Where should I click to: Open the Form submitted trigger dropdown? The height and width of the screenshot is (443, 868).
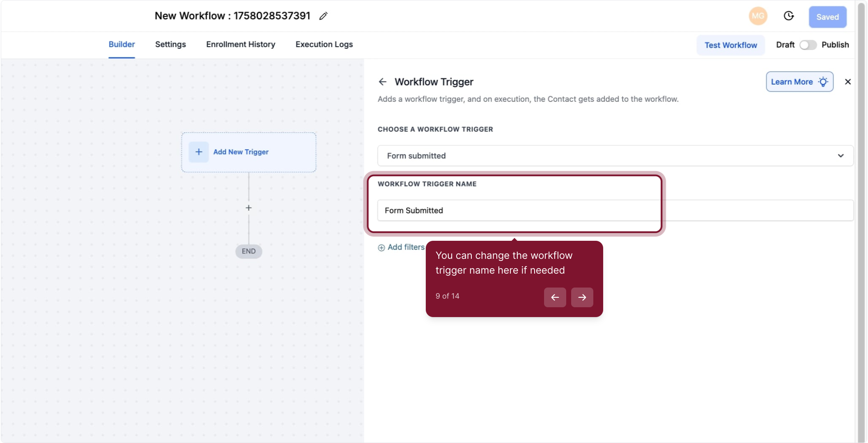click(608, 155)
